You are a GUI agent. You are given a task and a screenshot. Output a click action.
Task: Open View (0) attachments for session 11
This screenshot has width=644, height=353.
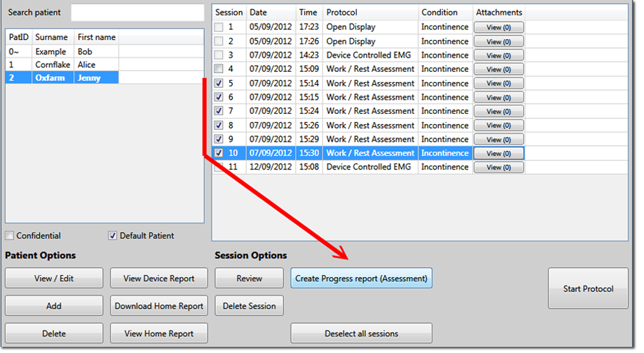(498, 167)
